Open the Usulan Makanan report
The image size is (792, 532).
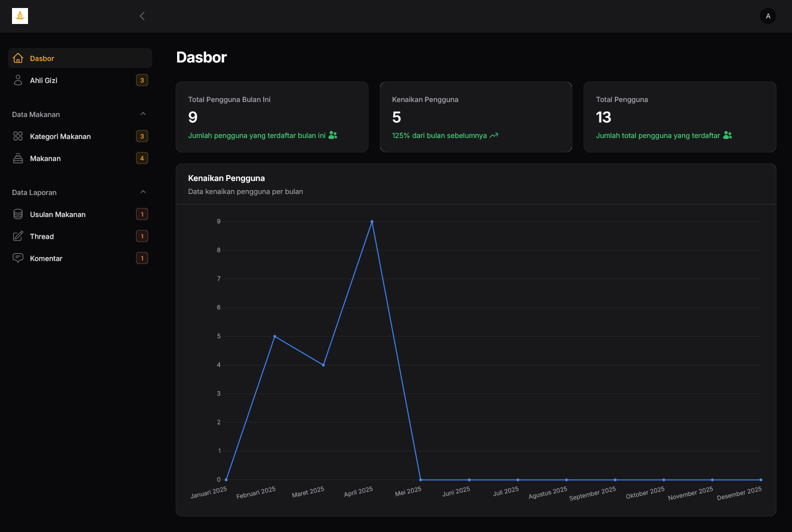(80, 214)
